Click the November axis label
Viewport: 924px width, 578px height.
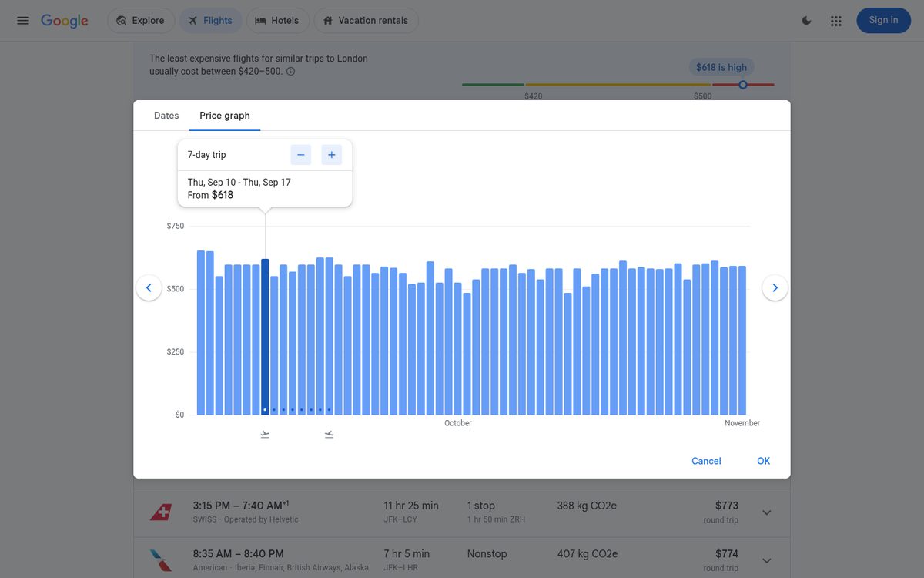coord(742,423)
